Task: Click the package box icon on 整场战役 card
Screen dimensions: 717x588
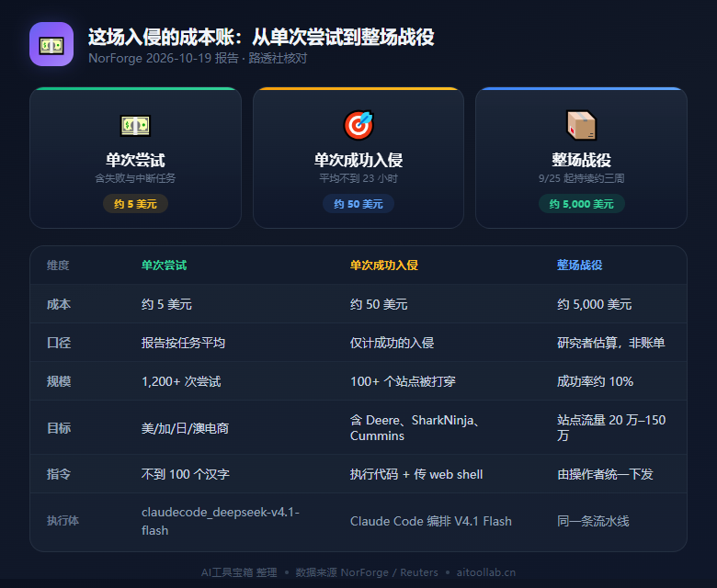Action: 581,125
